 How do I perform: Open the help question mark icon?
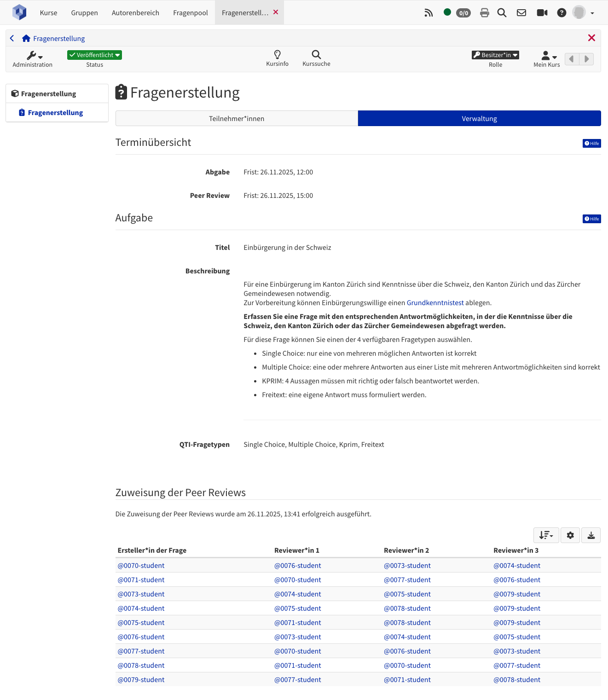561,13
